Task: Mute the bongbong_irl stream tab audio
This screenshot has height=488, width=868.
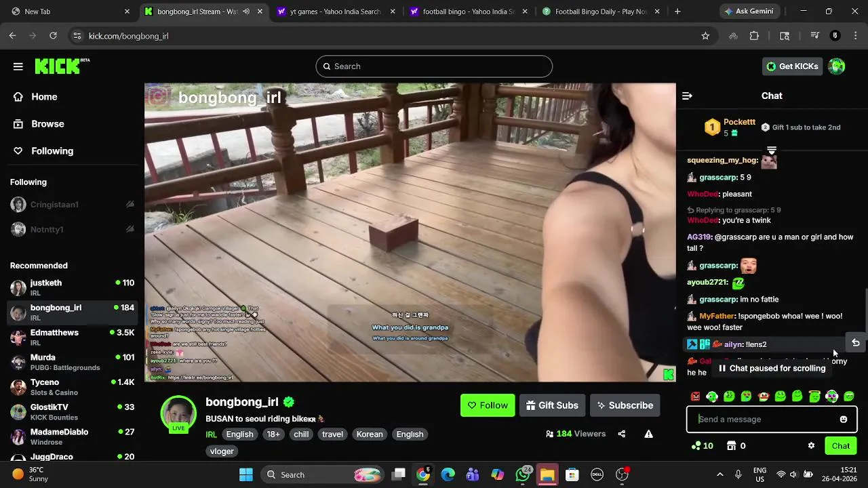Action: [245, 12]
